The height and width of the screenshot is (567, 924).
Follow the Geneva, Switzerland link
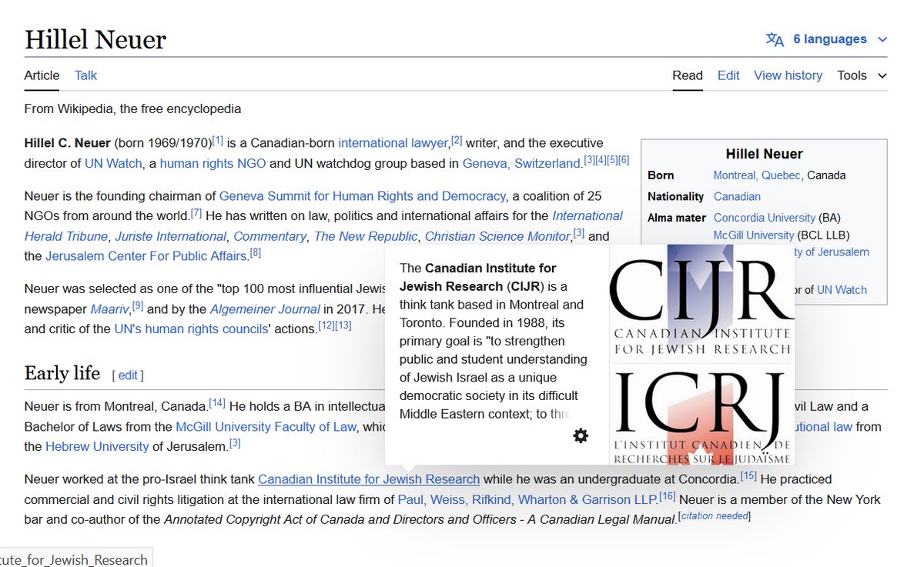(522, 163)
